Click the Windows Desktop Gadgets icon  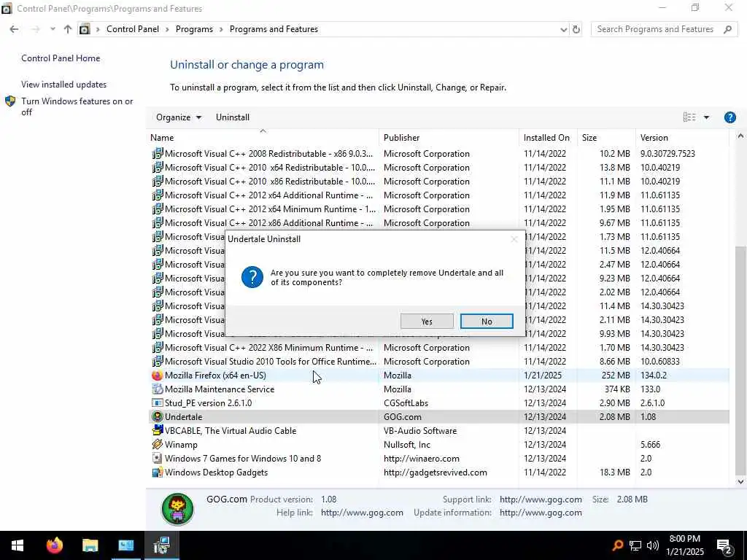[158, 472]
